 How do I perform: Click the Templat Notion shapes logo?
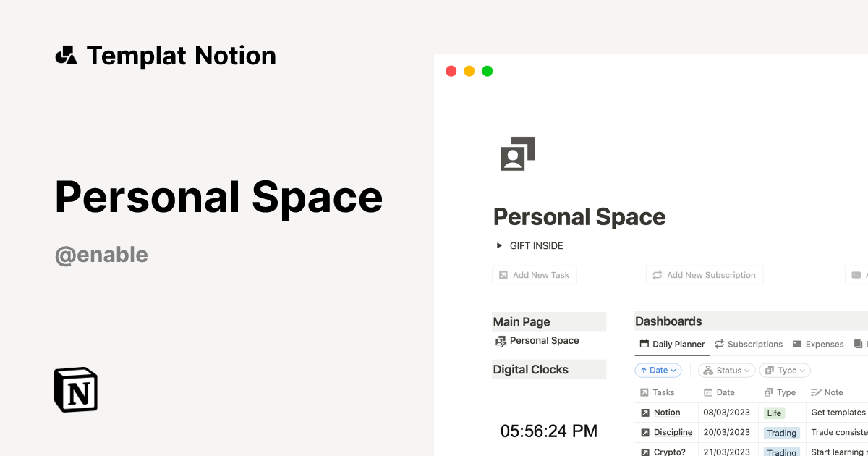[x=66, y=56]
